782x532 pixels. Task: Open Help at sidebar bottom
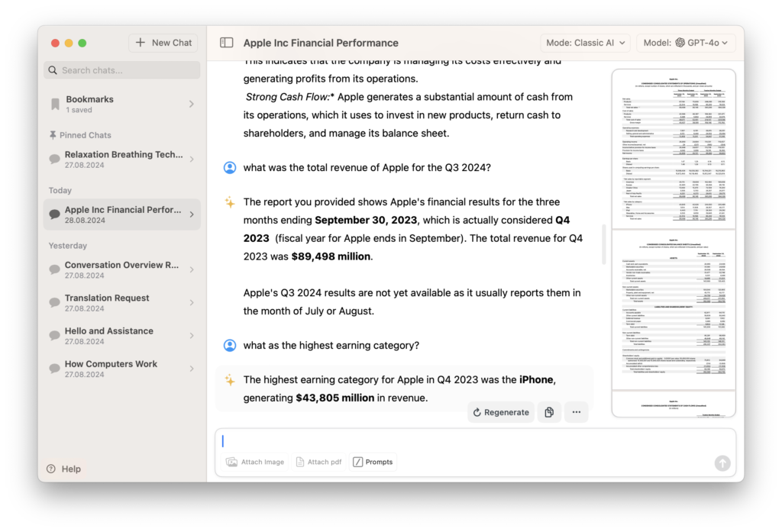[64, 469]
